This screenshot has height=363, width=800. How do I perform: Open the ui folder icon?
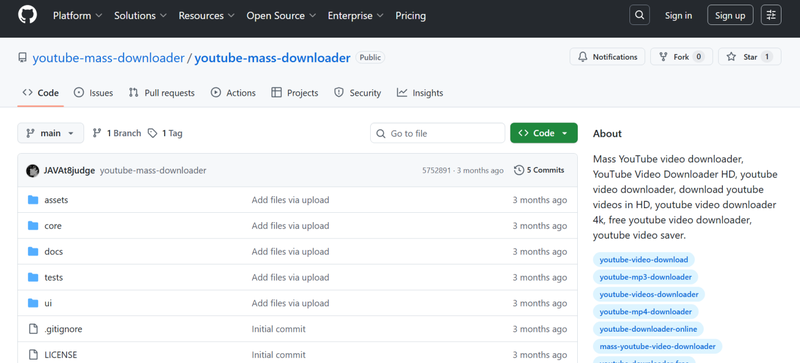pyautogui.click(x=33, y=303)
